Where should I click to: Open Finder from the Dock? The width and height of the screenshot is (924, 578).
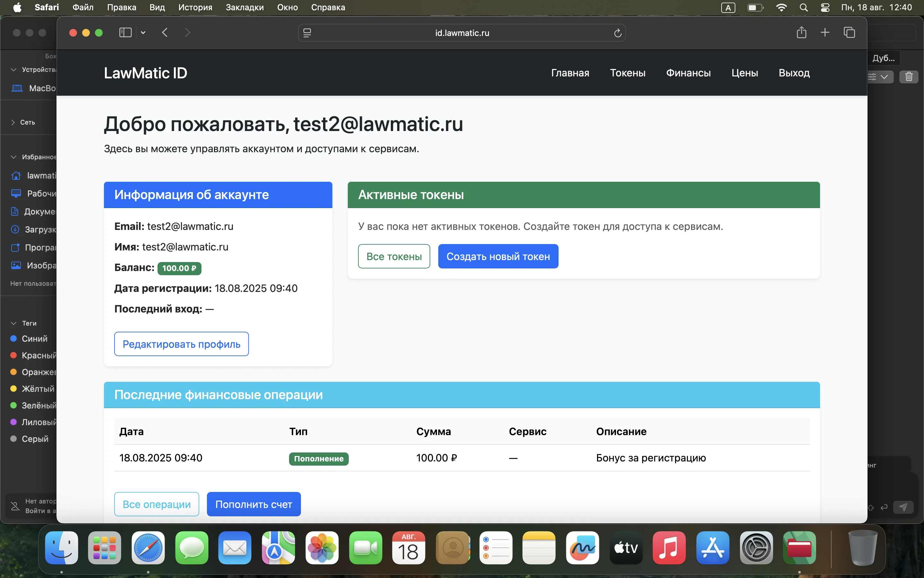click(62, 548)
